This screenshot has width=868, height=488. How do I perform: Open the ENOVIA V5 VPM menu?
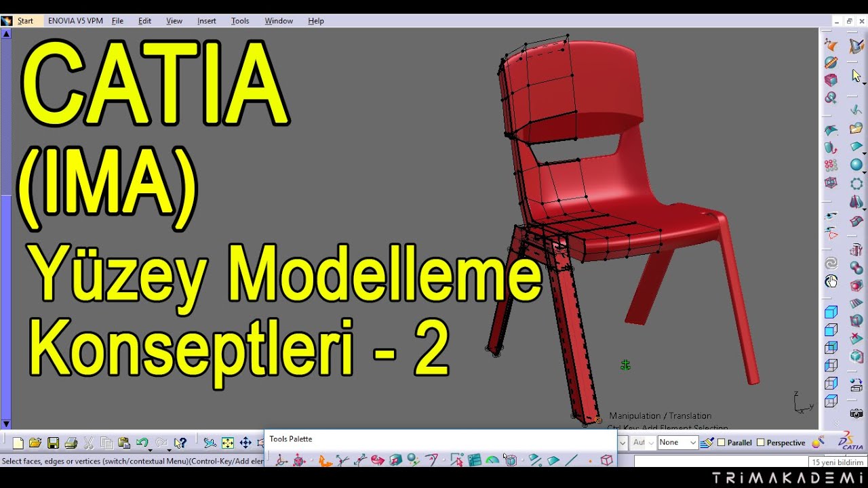point(75,21)
